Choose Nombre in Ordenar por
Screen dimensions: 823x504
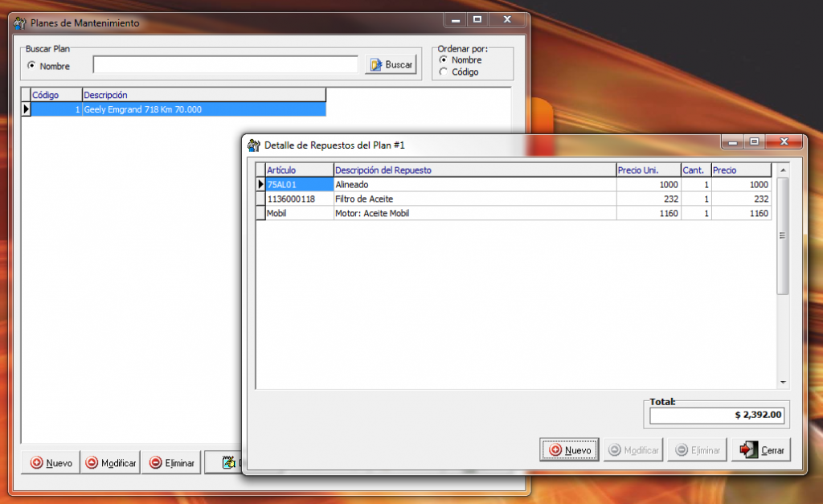tap(443, 60)
